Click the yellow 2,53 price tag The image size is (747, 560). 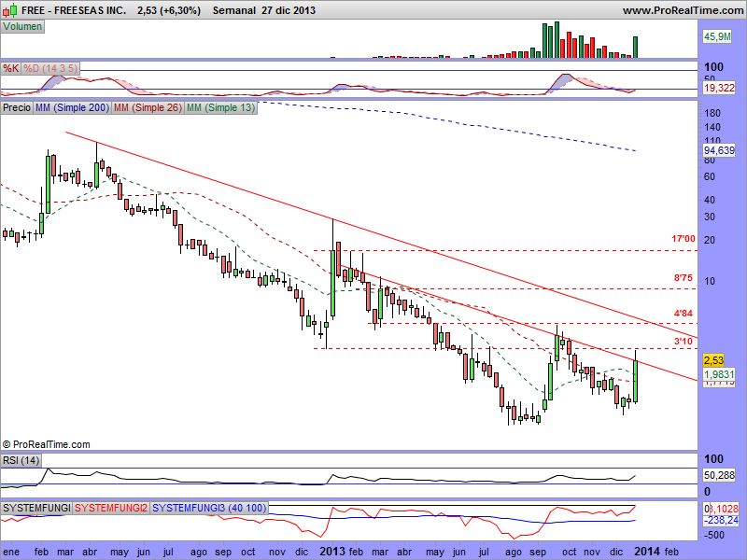[x=713, y=360]
